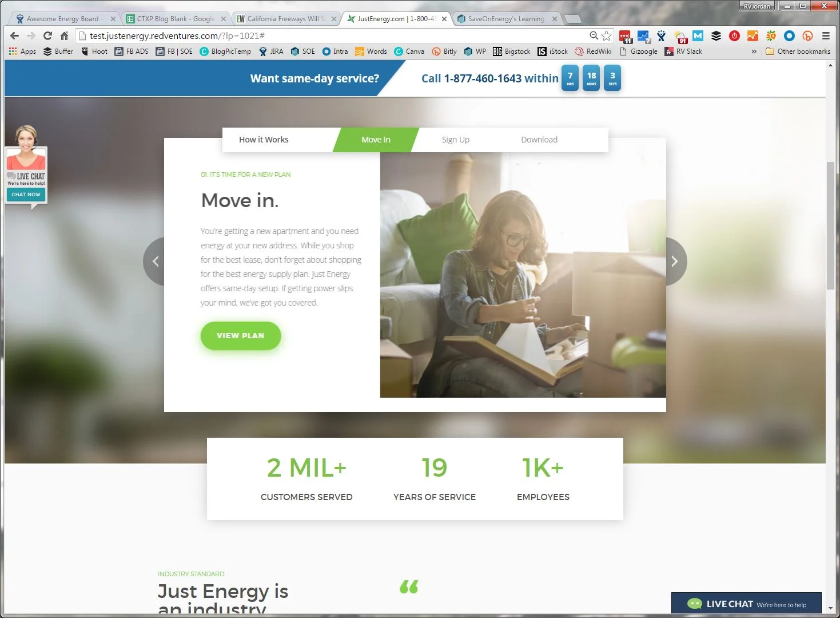The width and height of the screenshot is (840, 618).
Task: Open the RV Slack bookmark
Action: [x=683, y=51]
